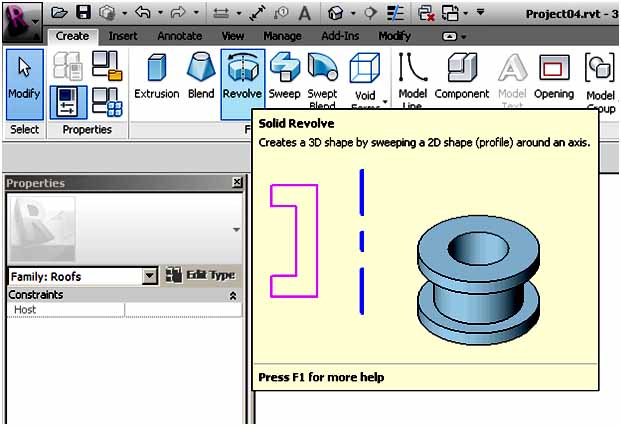Select the Extrusion tool
This screenshot has height=426, width=621.
[156, 75]
